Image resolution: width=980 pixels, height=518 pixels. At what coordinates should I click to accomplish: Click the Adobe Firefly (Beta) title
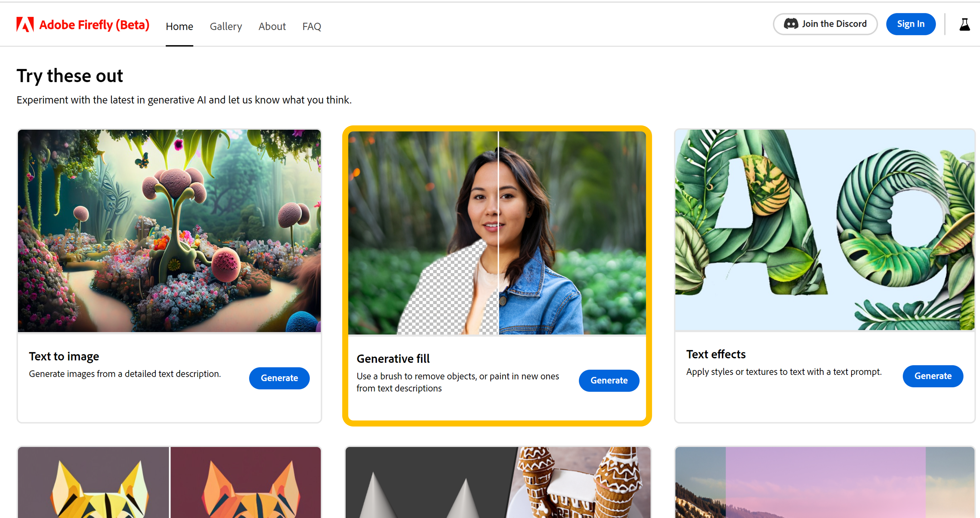[94, 25]
